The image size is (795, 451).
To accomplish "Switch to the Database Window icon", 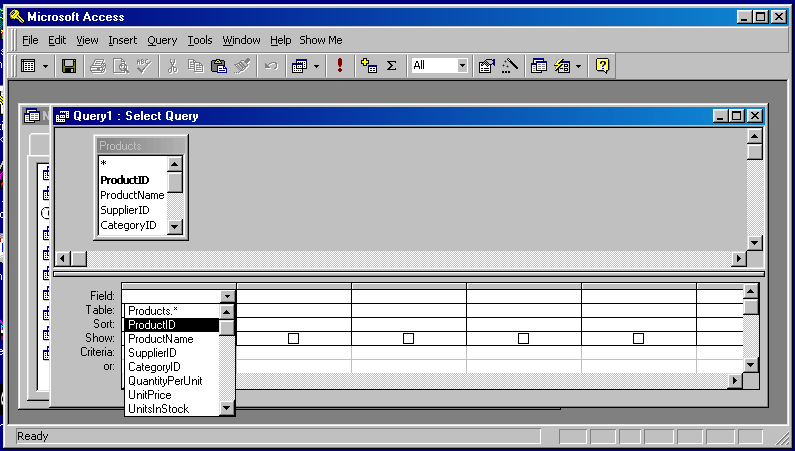I will click(538, 66).
